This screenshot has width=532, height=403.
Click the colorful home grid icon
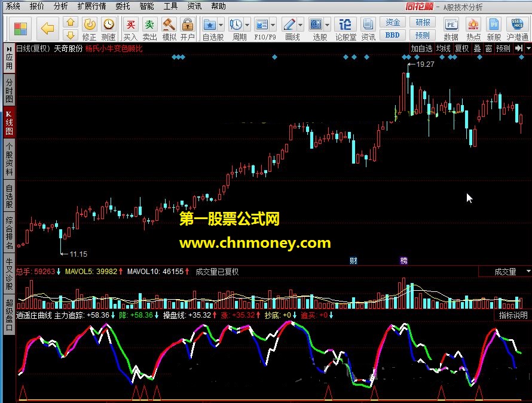click(20, 29)
